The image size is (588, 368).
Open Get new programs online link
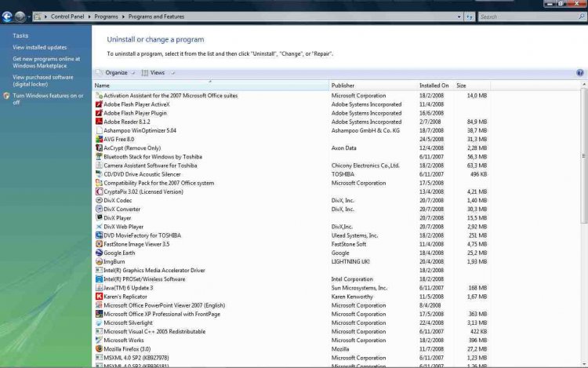click(x=46, y=62)
